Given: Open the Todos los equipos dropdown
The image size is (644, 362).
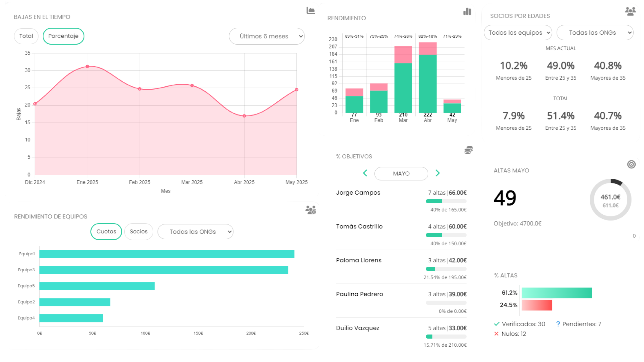Looking at the screenshot, I should [518, 32].
